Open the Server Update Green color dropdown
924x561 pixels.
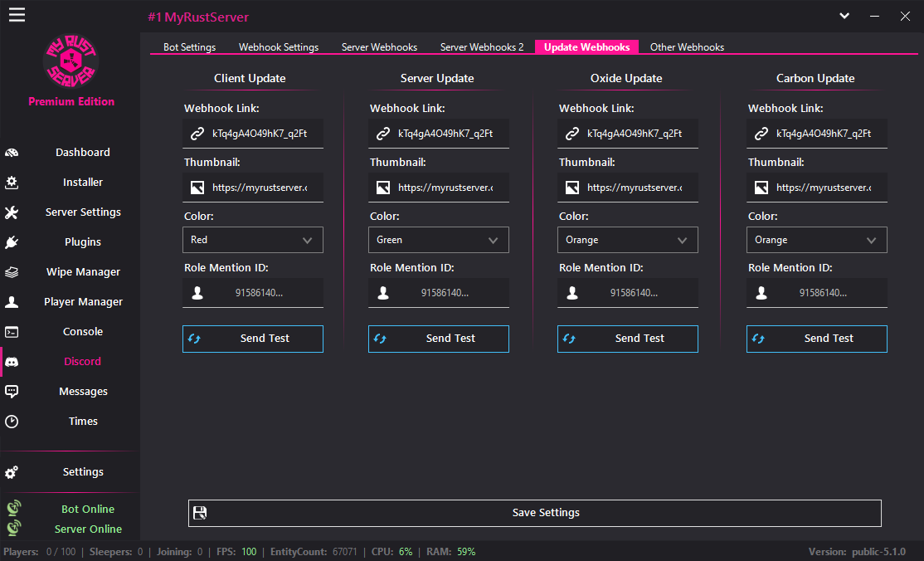[439, 240]
